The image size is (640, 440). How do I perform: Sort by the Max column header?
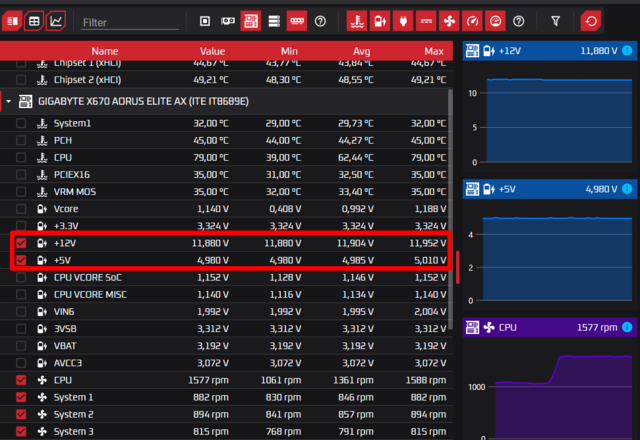(433, 51)
